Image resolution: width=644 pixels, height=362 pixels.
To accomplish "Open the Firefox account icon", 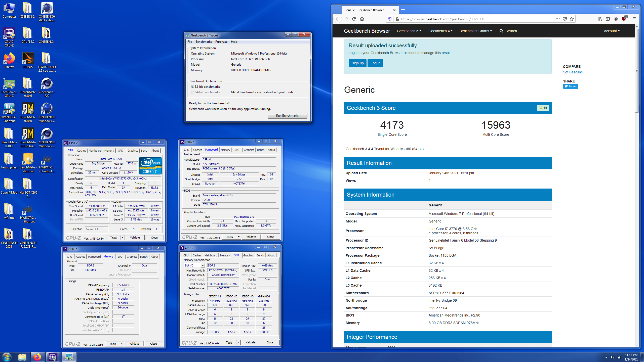I will (x=616, y=19).
